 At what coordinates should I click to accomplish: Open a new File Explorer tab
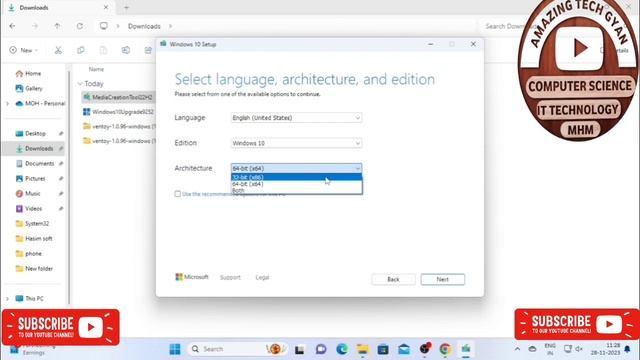[127, 7]
